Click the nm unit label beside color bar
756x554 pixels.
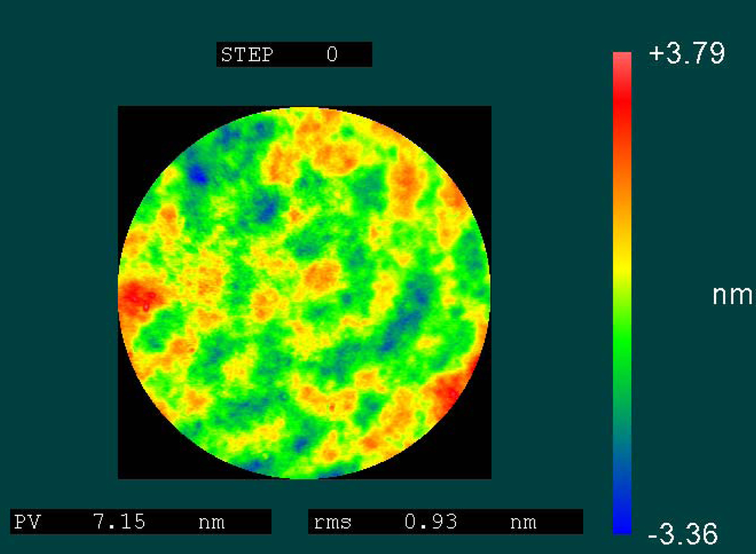click(x=731, y=295)
